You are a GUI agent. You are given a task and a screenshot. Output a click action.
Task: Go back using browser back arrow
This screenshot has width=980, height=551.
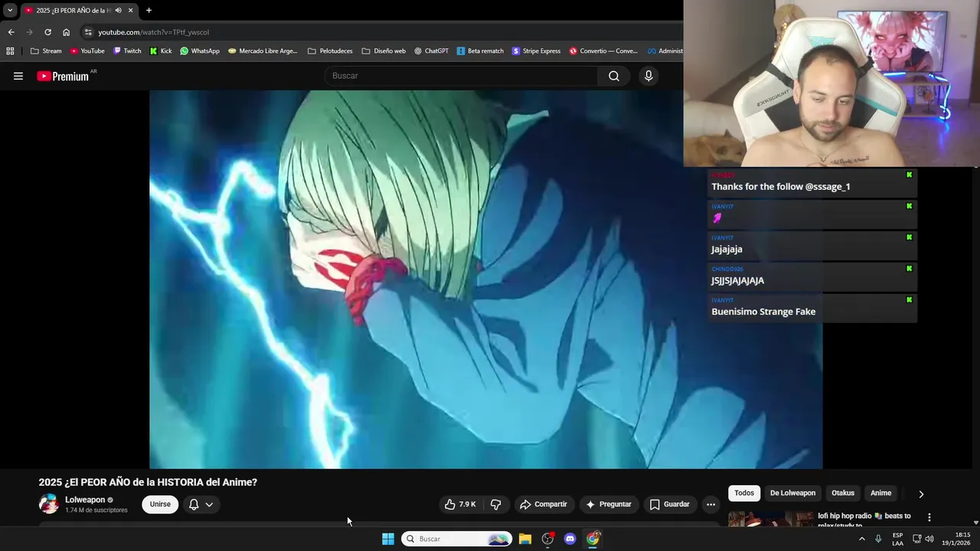tap(11, 32)
